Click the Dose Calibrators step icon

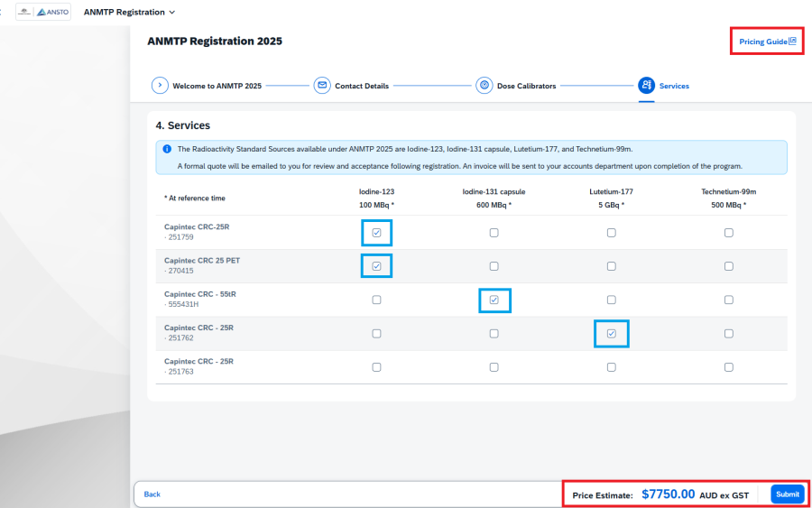[x=484, y=86]
